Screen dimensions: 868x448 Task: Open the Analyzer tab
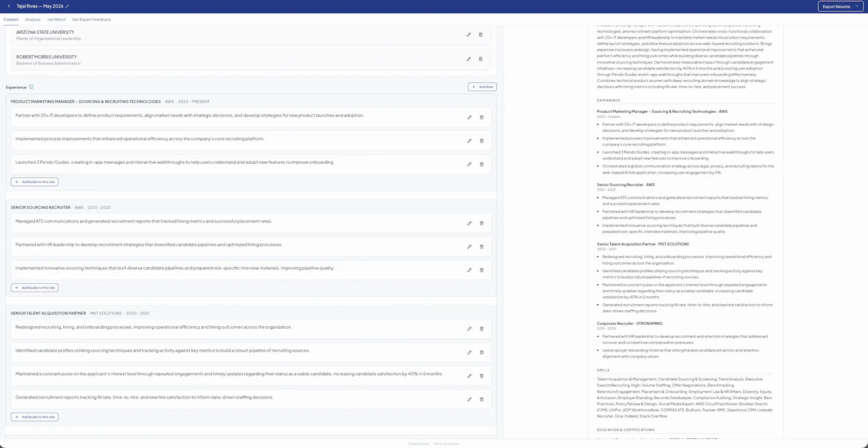tap(33, 20)
